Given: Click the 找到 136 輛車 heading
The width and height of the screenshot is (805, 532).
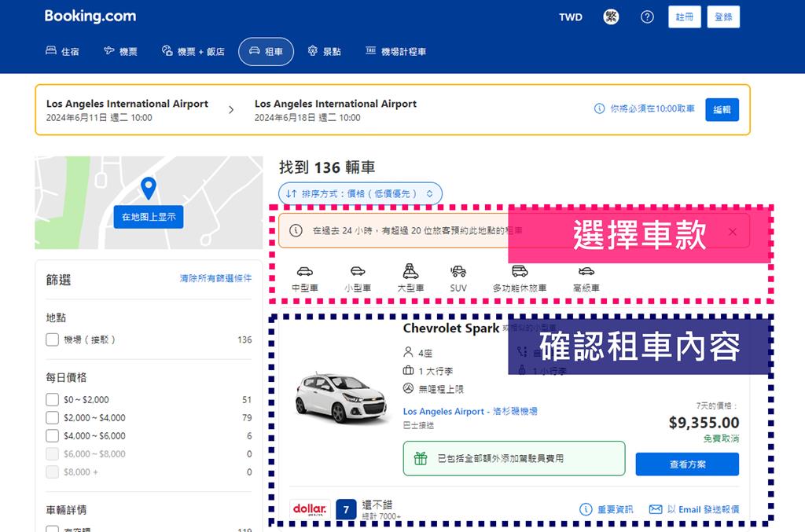Looking at the screenshot, I should [x=327, y=167].
